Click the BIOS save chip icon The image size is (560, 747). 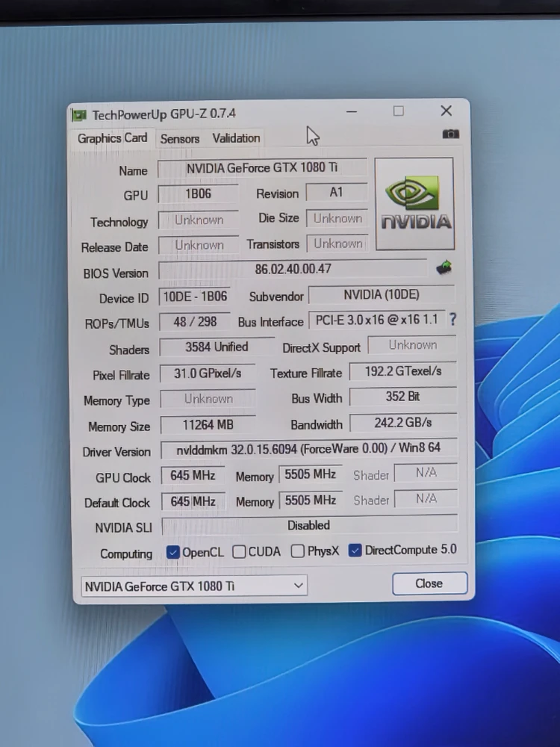[444, 267]
